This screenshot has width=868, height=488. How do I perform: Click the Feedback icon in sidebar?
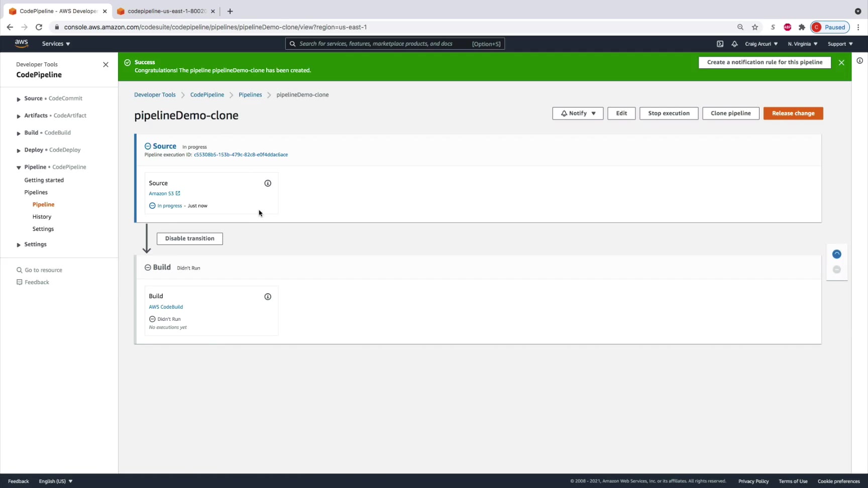pos(20,282)
